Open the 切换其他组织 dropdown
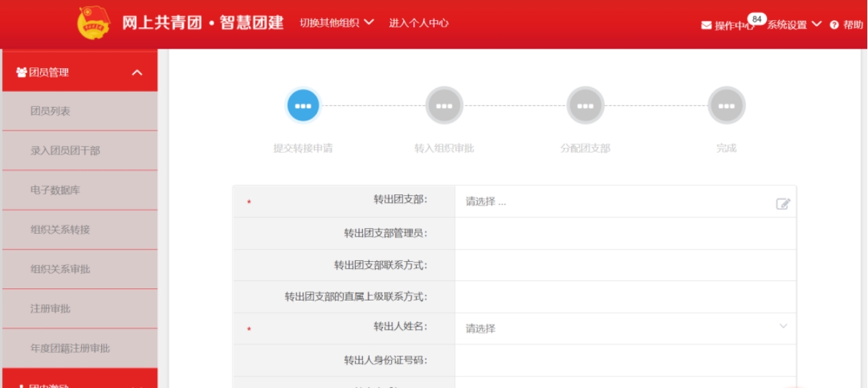The width and height of the screenshot is (868, 388). coord(336,23)
